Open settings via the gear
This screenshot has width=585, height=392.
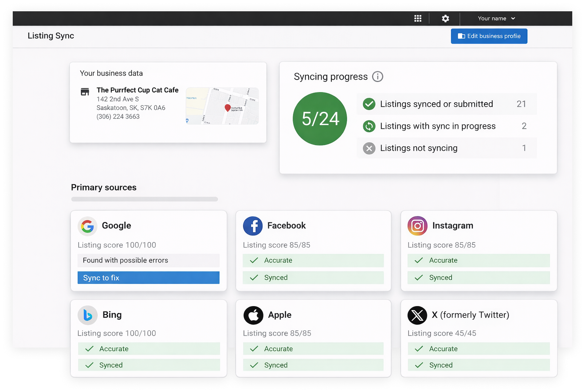tap(445, 18)
